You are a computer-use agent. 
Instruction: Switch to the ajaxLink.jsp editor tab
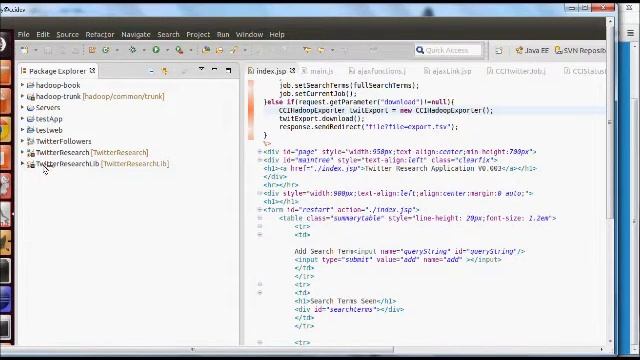tap(447, 71)
